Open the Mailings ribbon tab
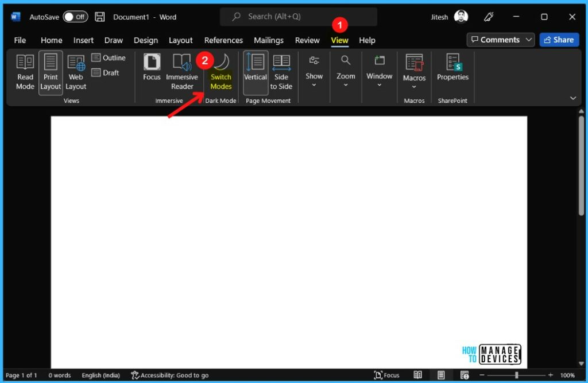Viewport: 588px width, 383px height. (x=269, y=40)
